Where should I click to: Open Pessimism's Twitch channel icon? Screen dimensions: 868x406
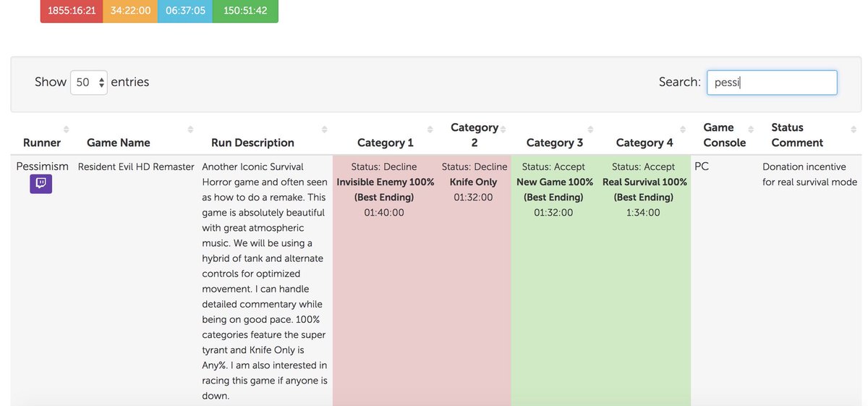pyautogui.click(x=41, y=184)
